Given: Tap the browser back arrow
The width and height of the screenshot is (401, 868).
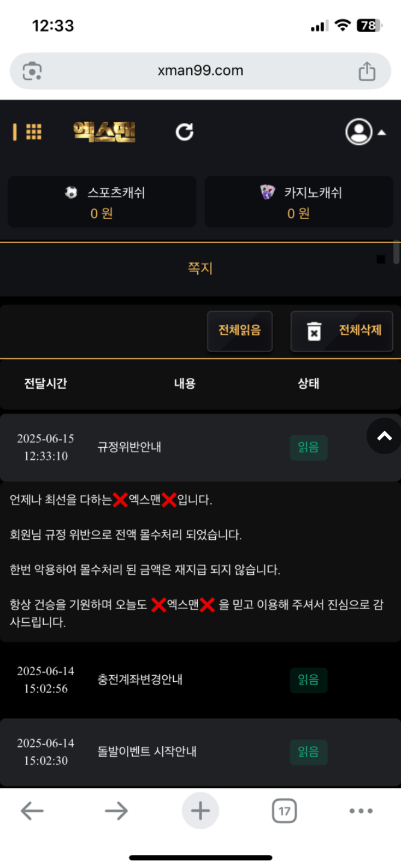Looking at the screenshot, I should (32, 811).
